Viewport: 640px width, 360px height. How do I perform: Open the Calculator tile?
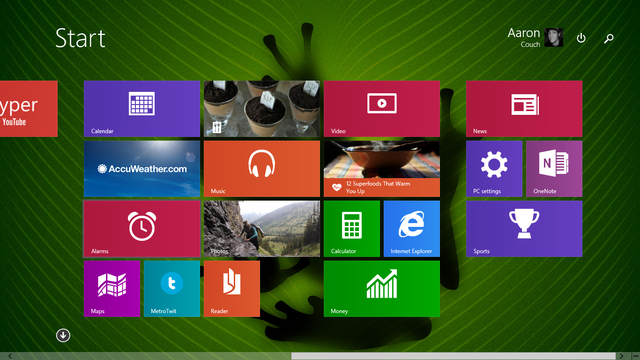[x=351, y=229]
